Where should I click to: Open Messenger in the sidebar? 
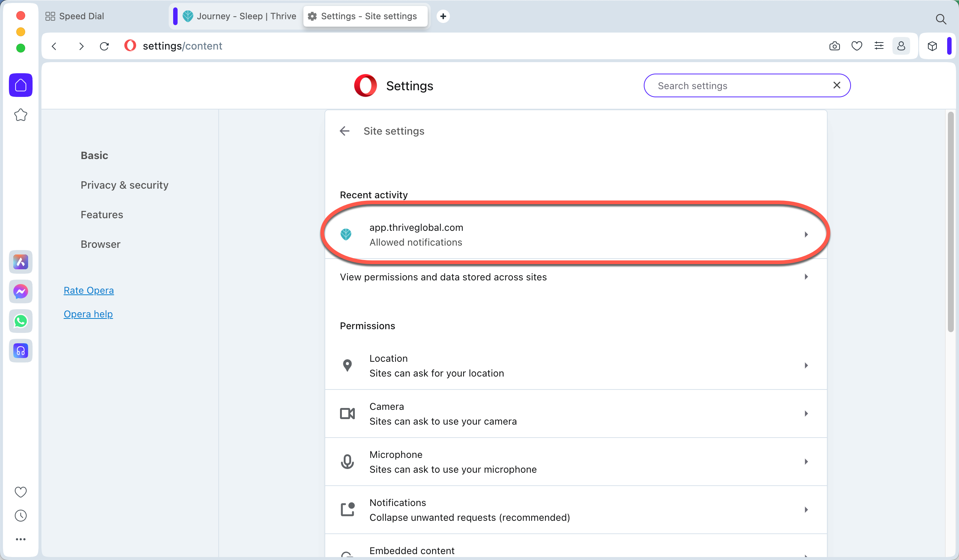(x=21, y=291)
